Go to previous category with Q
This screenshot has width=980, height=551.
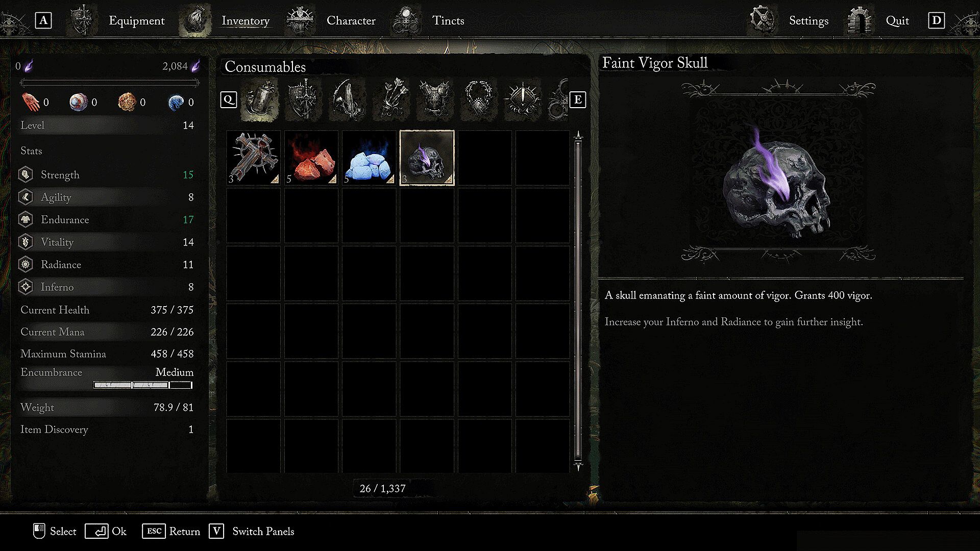(x=229, y=99)
